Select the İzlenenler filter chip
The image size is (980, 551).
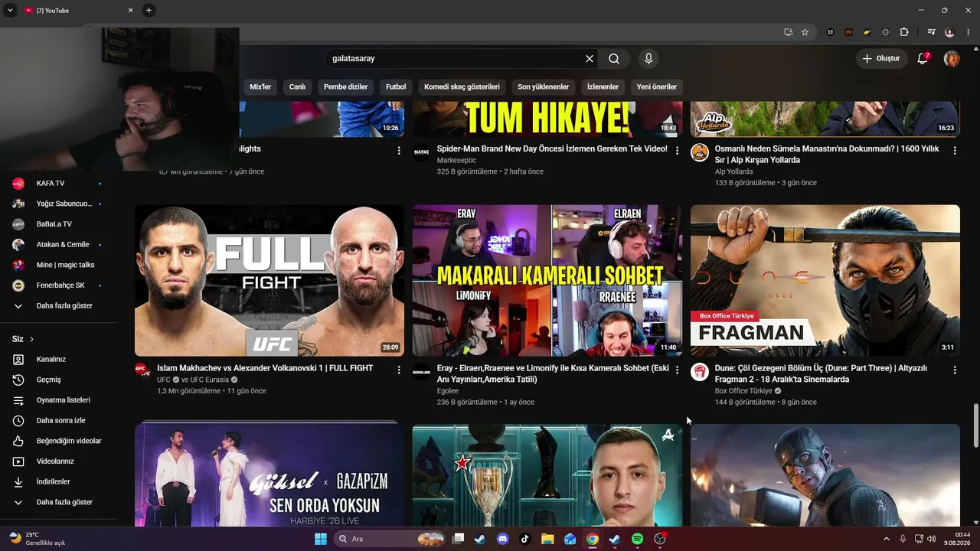(603, 86)
